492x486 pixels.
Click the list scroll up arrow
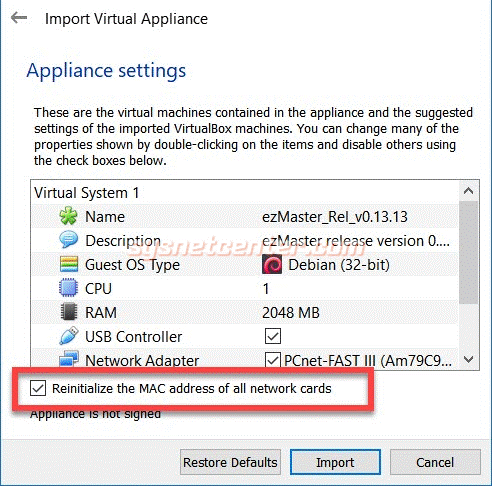pos(468,191)
